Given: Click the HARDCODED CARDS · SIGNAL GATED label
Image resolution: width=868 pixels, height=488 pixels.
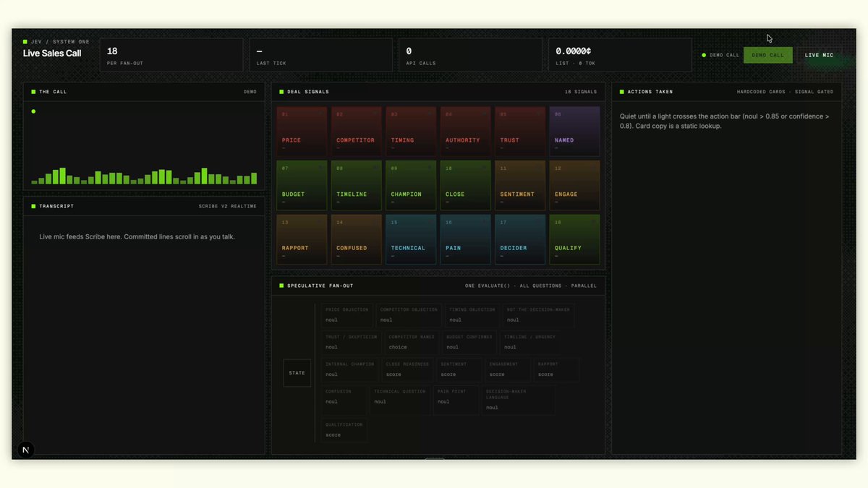Looking at the screenshot, I should pyautogui.click(x=785, y=92).
